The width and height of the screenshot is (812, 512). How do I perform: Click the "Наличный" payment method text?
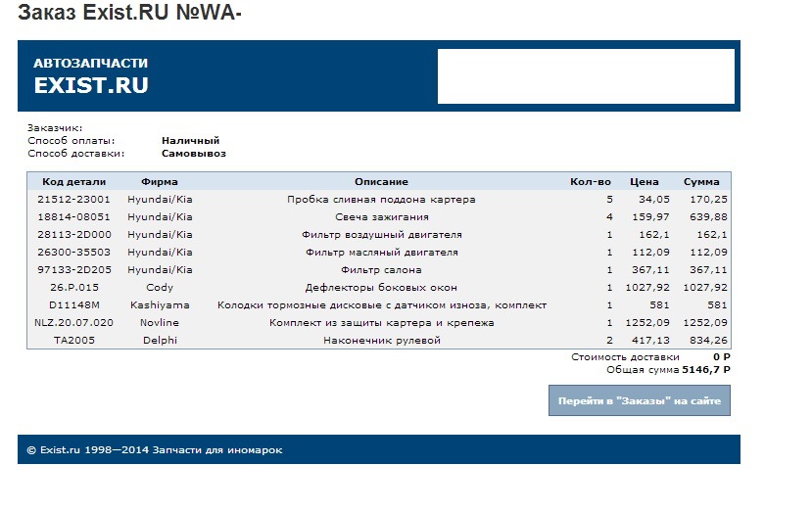click(191, 140)
